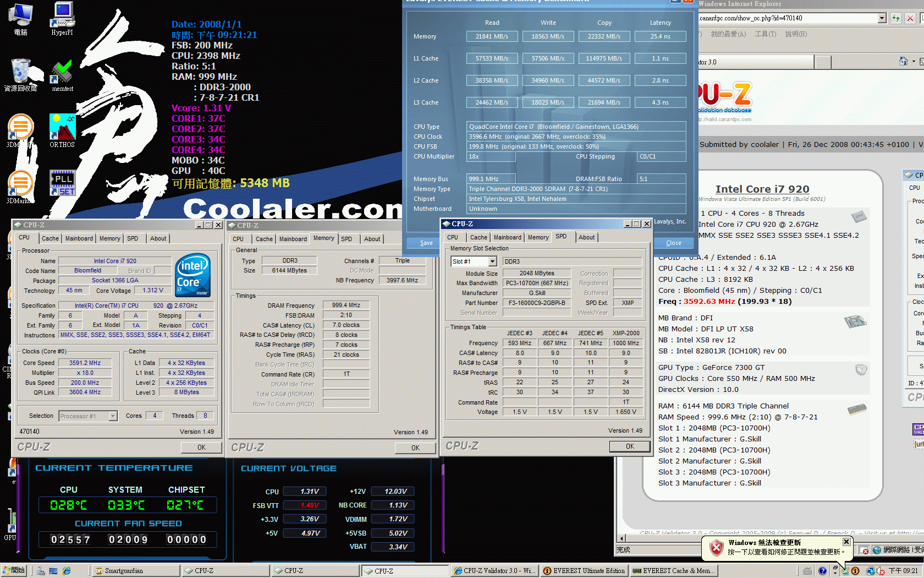Switch to the CPU tab in the right CPU-Z window
This screenshot has width=924, height=578.
(x=453, y=237)
